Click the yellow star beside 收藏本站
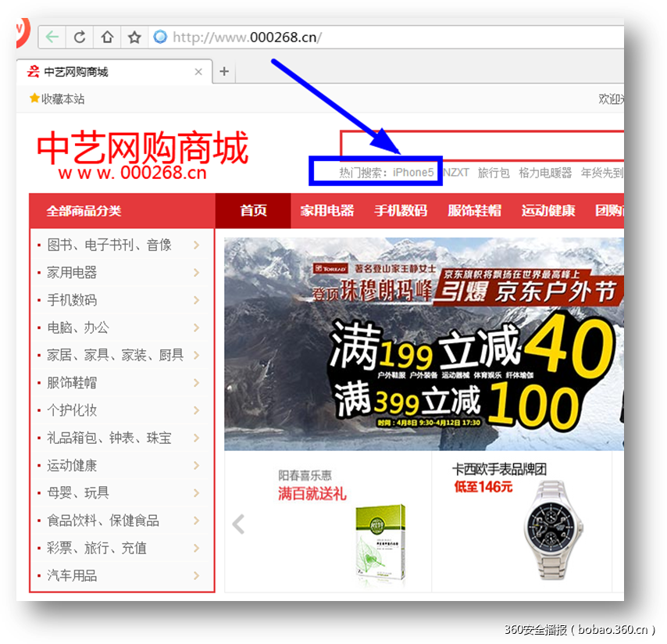Viewport: 667px width, 644px height. 34,98
